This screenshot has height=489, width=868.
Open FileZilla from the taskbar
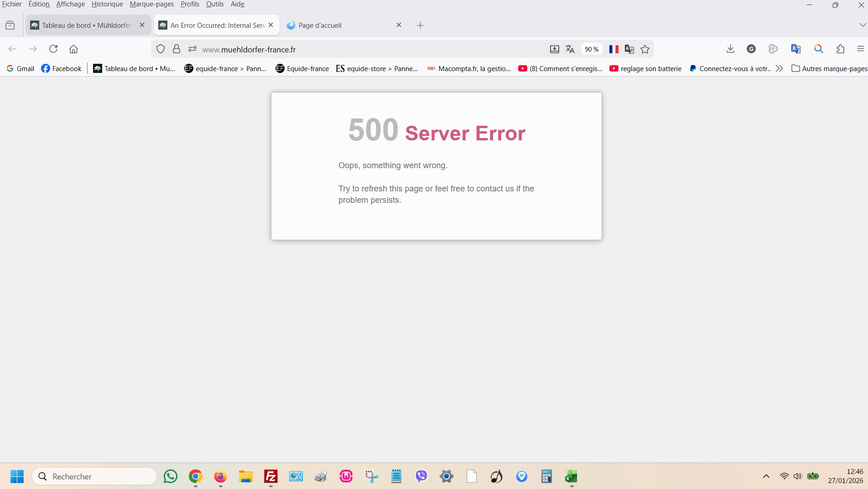point(271,477)
